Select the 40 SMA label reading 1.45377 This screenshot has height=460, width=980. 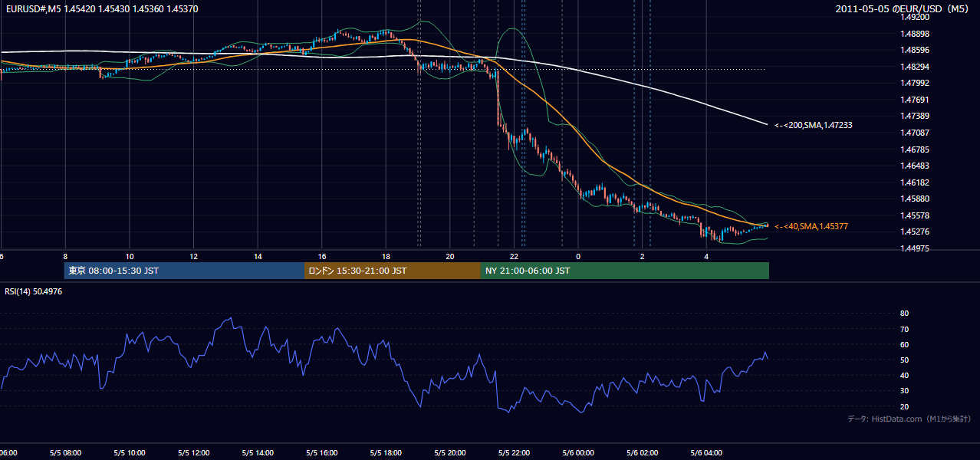(811, 226)
